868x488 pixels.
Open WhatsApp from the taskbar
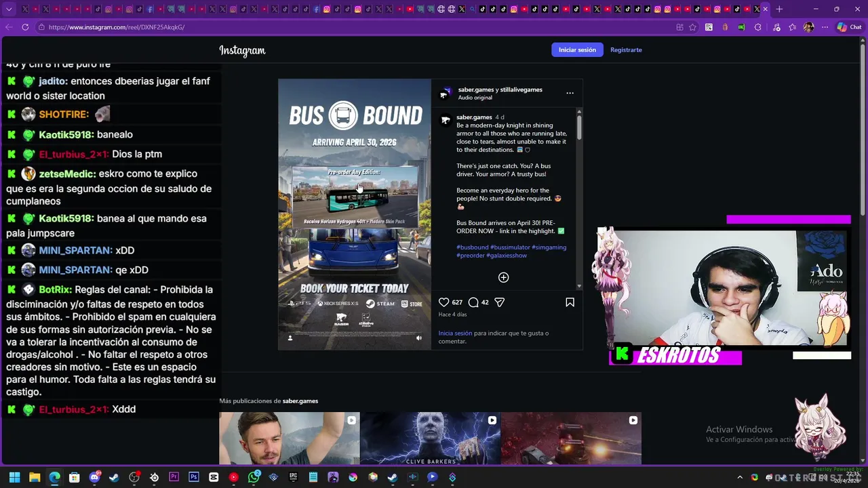254,477
